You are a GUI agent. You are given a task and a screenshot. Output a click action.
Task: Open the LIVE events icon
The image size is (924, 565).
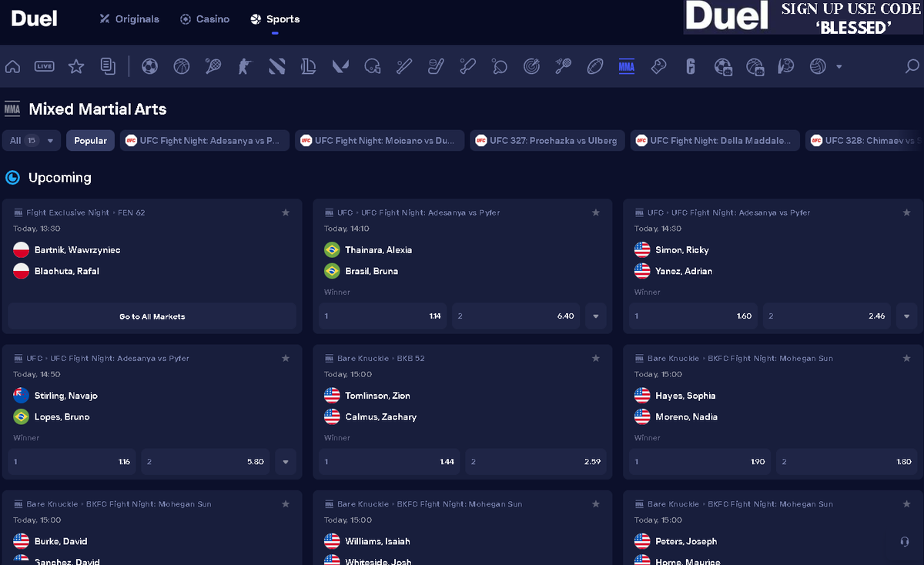pyautogui.click(x=45, y=67)
